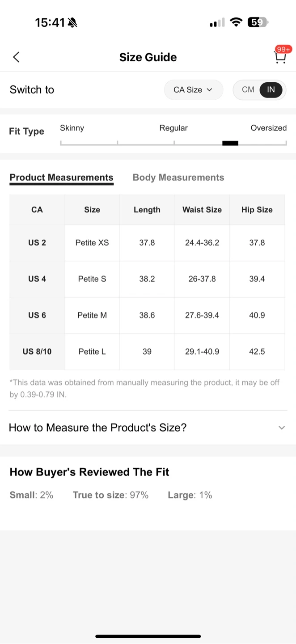Viewport: 296px width, 644px height.
Task: Switch units to CM
Action: click(x=248, y=90)
